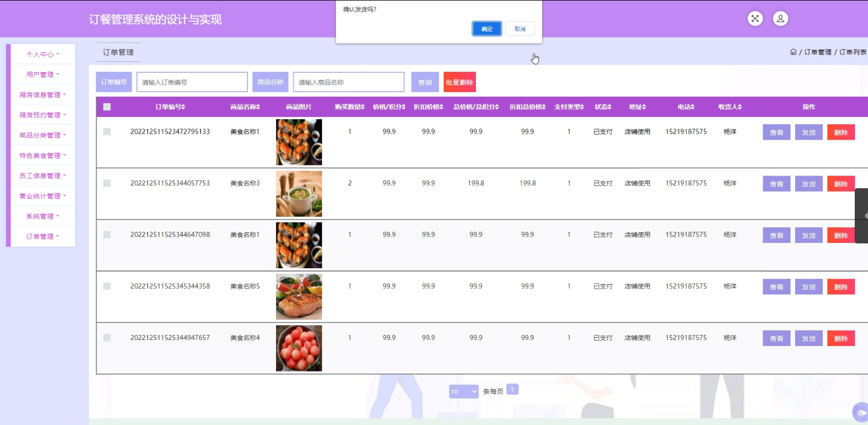Image resolution: width=868 pixels, height=425 pixels.
Task: Expand the 用户管理 sidebar menu
Action: pyautogui.click(x=43, y=75)
